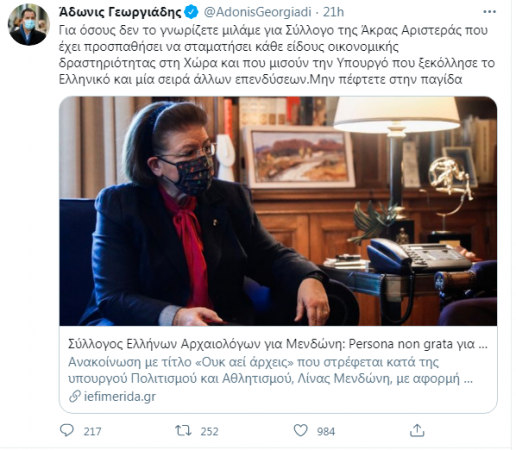Click the retweet arrows icon
The height and width of the screenshot is (450, 516).
[x=183, y=430]
